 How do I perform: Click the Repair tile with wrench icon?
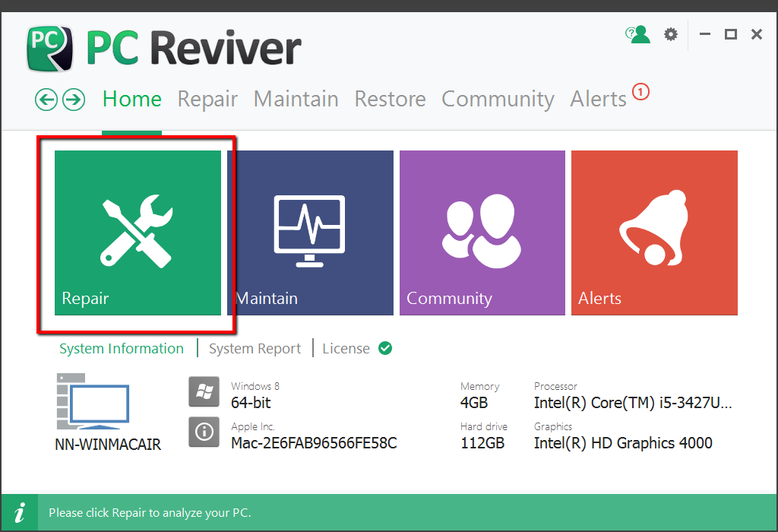[138, 233]
